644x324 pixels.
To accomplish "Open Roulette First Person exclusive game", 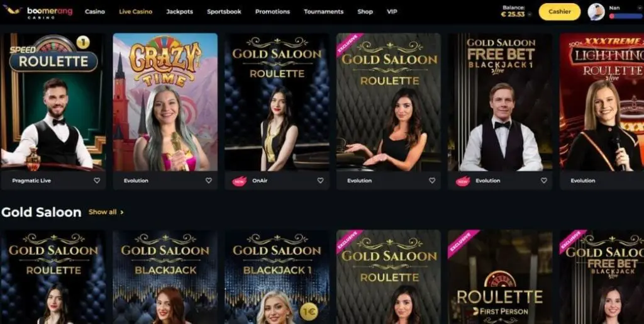I will tap(500, 277).
